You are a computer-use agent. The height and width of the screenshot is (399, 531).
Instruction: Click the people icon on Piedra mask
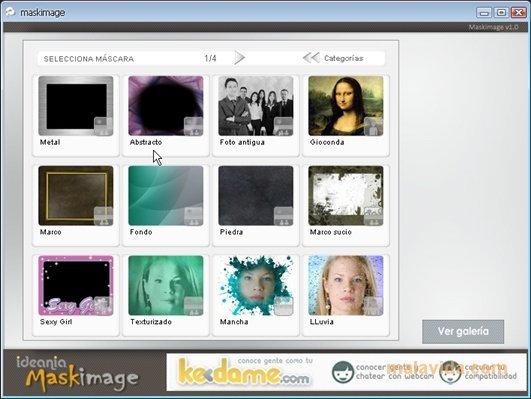(283, 216)
